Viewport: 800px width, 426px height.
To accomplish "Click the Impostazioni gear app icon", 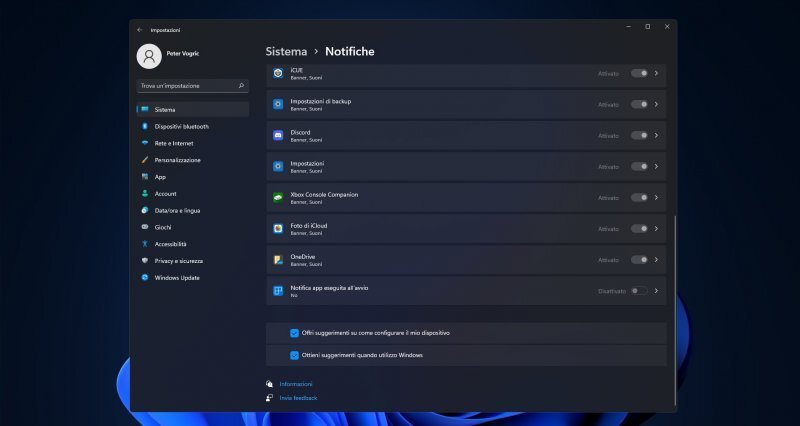I will 278,167.
